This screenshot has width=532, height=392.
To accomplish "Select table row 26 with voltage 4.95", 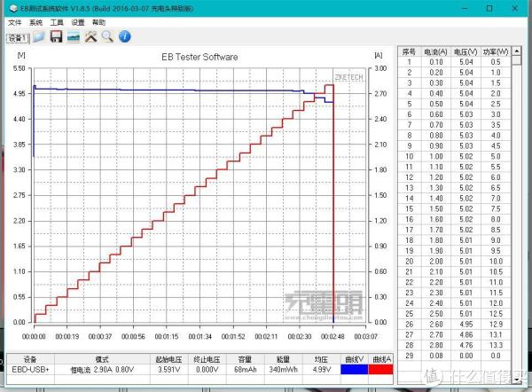I will tap(454, 324).
